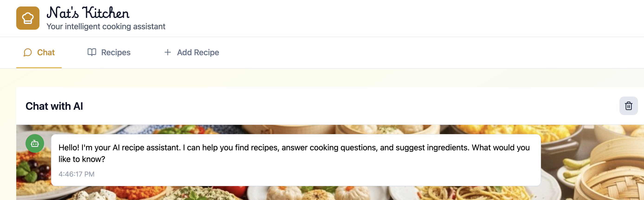Click the "Chat with AI" heading

click(x=54, y=106)
